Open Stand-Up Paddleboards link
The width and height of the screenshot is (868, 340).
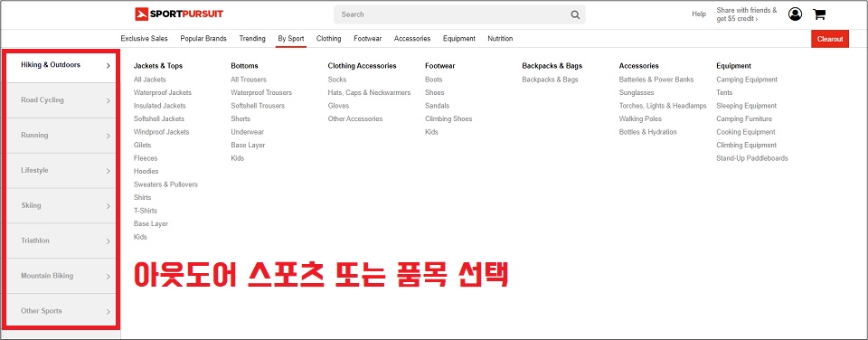pyautogui.click(x=751, y=158)
